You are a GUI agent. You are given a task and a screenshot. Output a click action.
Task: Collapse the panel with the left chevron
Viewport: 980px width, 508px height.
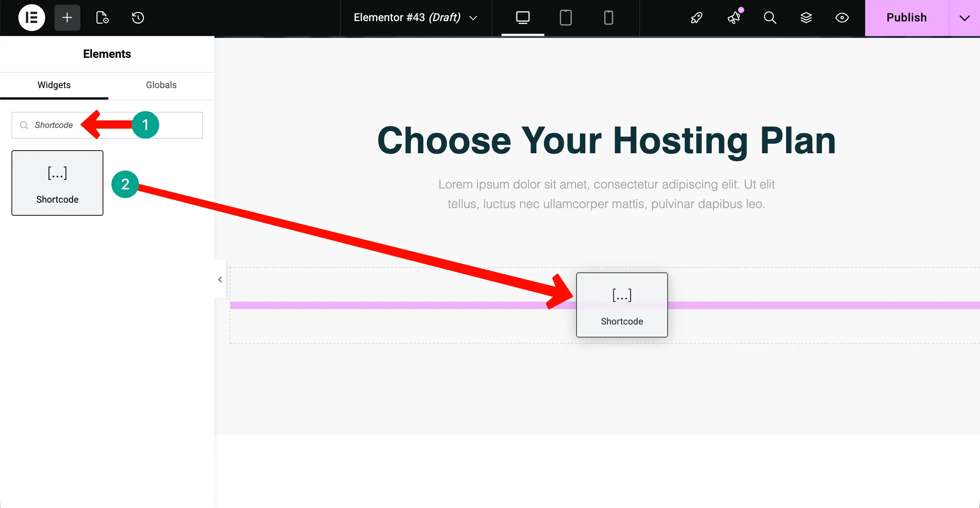tap(220, 279)
